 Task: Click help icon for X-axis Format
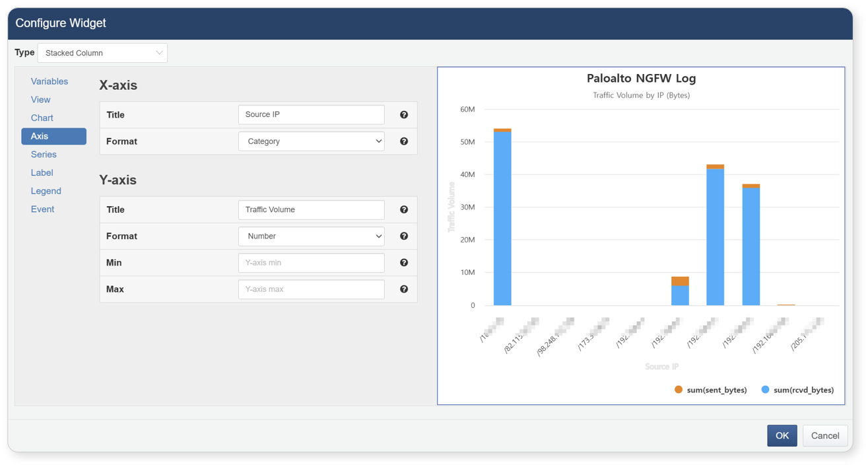[x=404, y=141]
